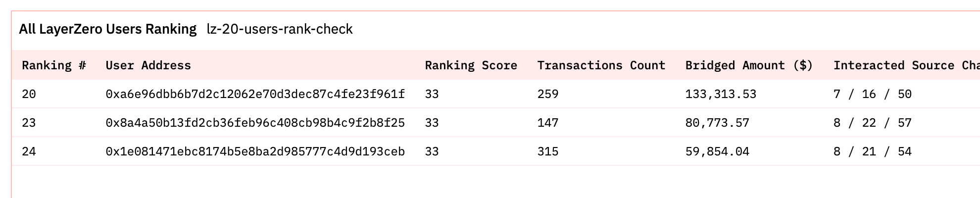Viewport: 980px width, 198px height.
Task: Click the Bridged Amount ($) column header
Action: [x=749, y=65]
